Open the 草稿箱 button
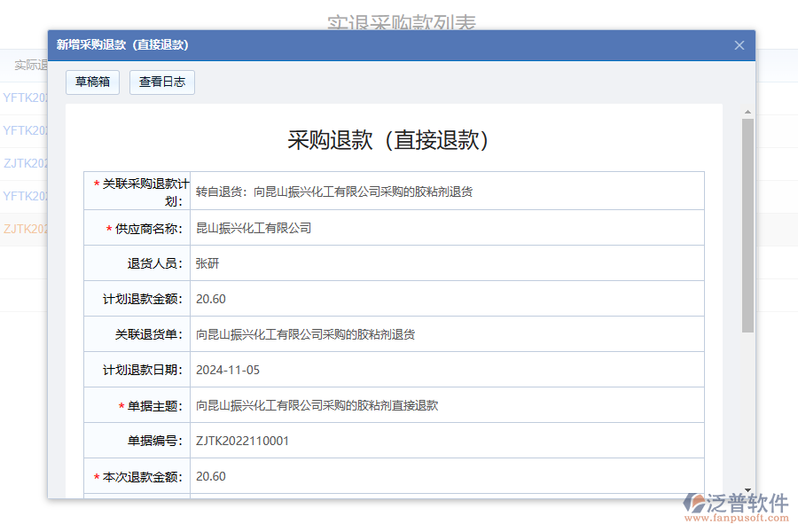Screen dimensions: 798x532 (x=92, y=82)
